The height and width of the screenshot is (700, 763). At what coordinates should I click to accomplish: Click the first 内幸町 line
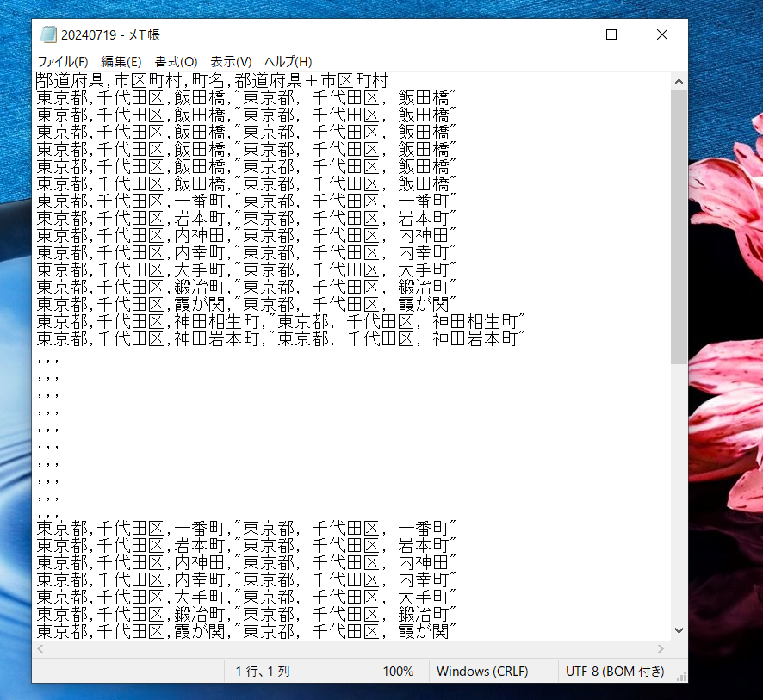(x=246, y=252)
